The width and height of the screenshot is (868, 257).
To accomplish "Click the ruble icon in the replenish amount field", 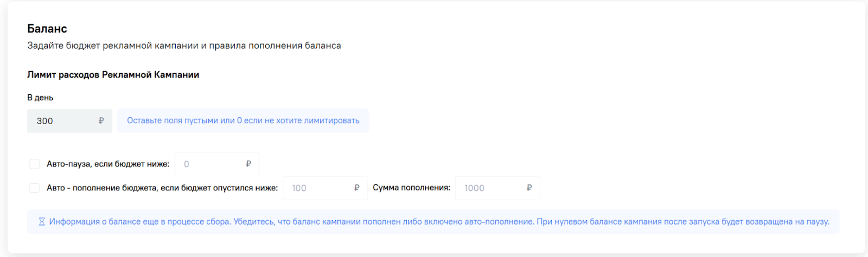I will click(x=529, y=188).
